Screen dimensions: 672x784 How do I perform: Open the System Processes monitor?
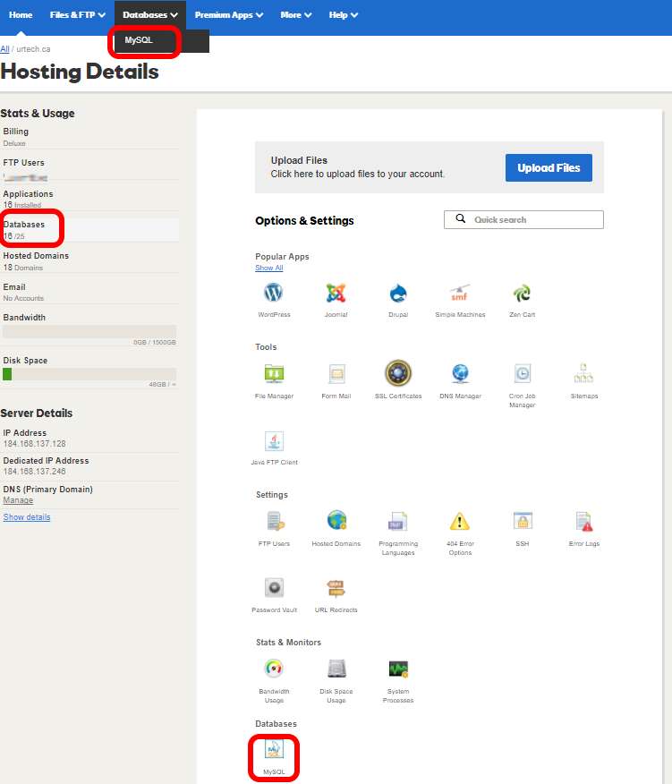[398, 669]
